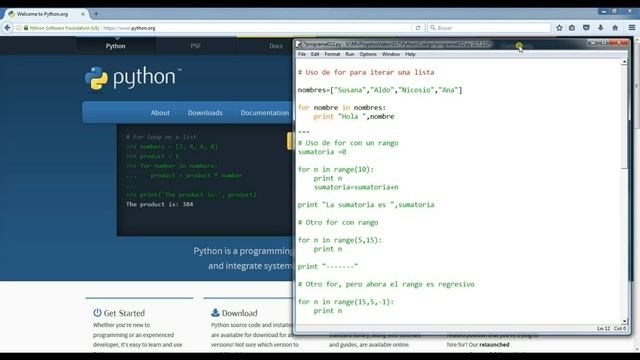Viewport: 640px width, 360px height.
Task: Click the Get Started power icon
Action: (x=97, y=313)
